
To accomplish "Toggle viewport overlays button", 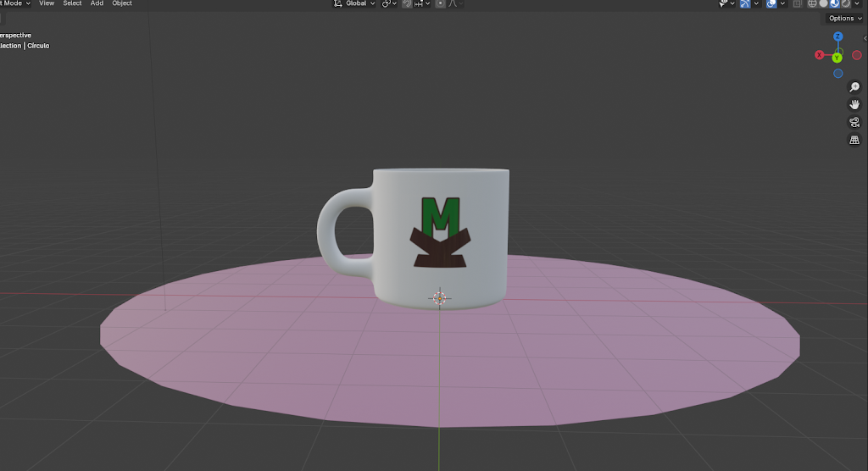I will 771,3.
